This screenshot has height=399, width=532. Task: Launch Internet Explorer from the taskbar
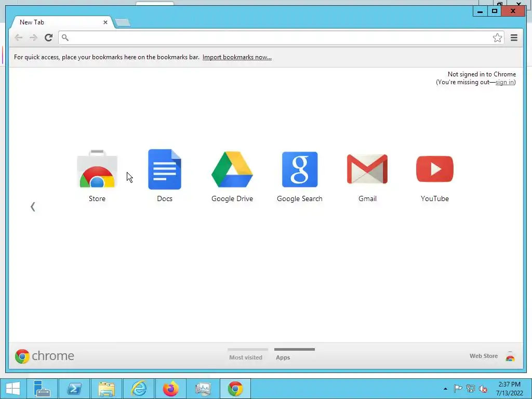pos(139,389)
